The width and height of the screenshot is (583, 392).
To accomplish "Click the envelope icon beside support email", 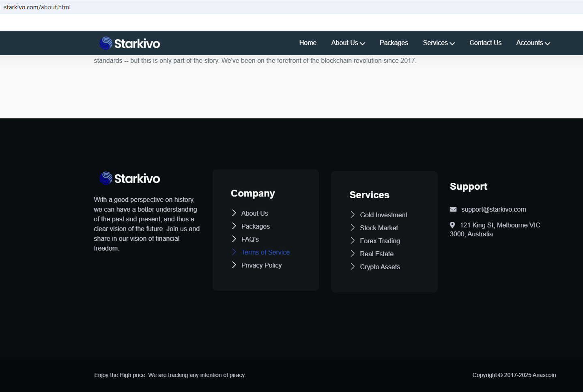I will coord(453,209).
